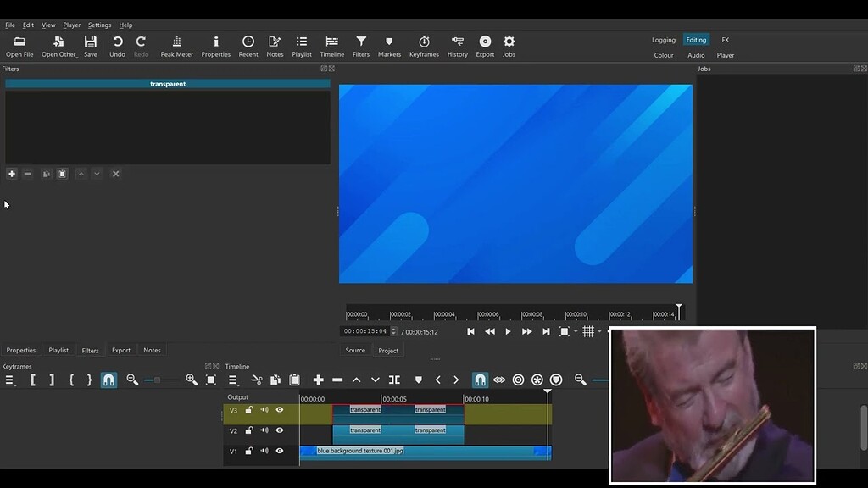Hide track V3 with its eye icon
The image size is (868, 488).
coord(280,410)
